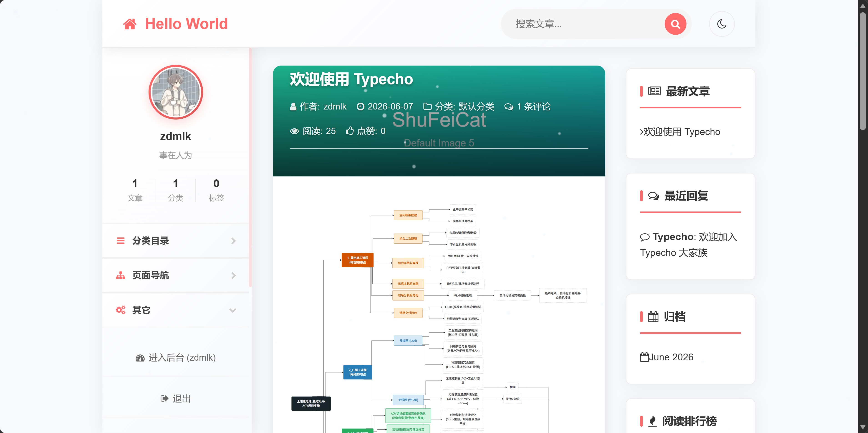868x433 pixels.
Task: Click the 事在人为 profile motto
Action: coord(176,155)
